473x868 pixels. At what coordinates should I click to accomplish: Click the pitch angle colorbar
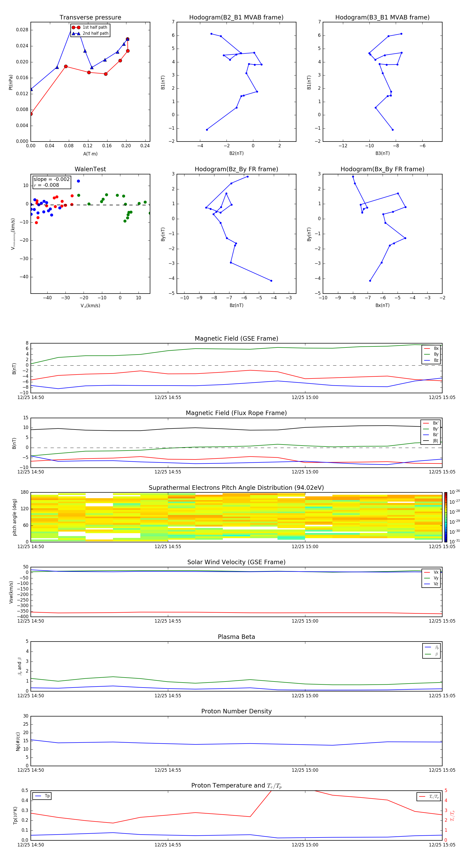pyautogui.click(x=446, y=517)
